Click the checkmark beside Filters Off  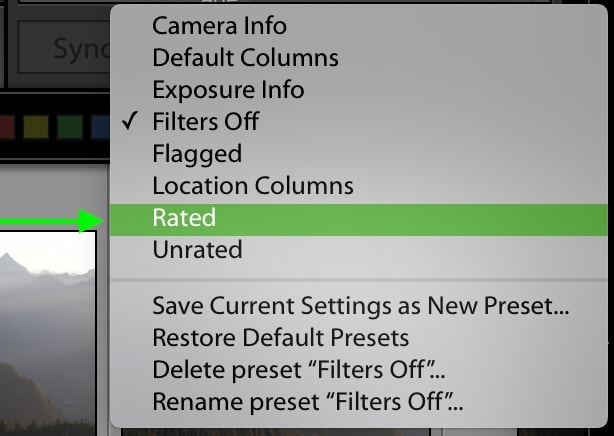tap(129, 121)
